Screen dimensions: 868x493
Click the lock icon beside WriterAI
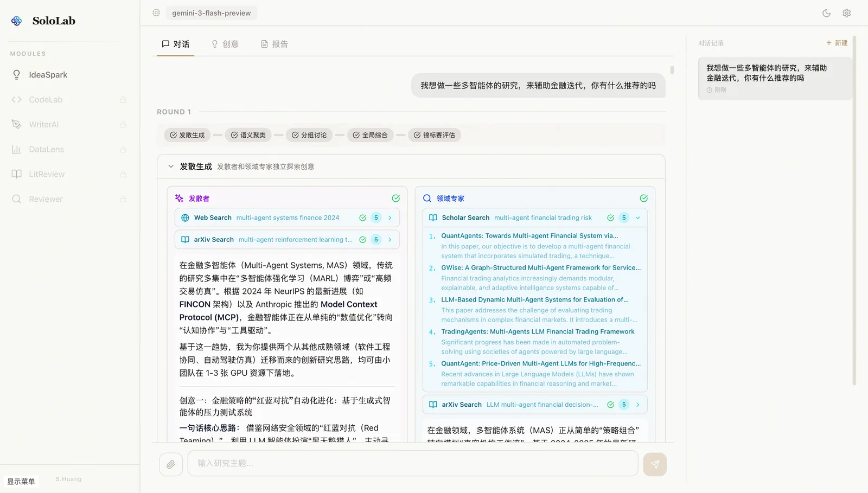pos(123,125)
